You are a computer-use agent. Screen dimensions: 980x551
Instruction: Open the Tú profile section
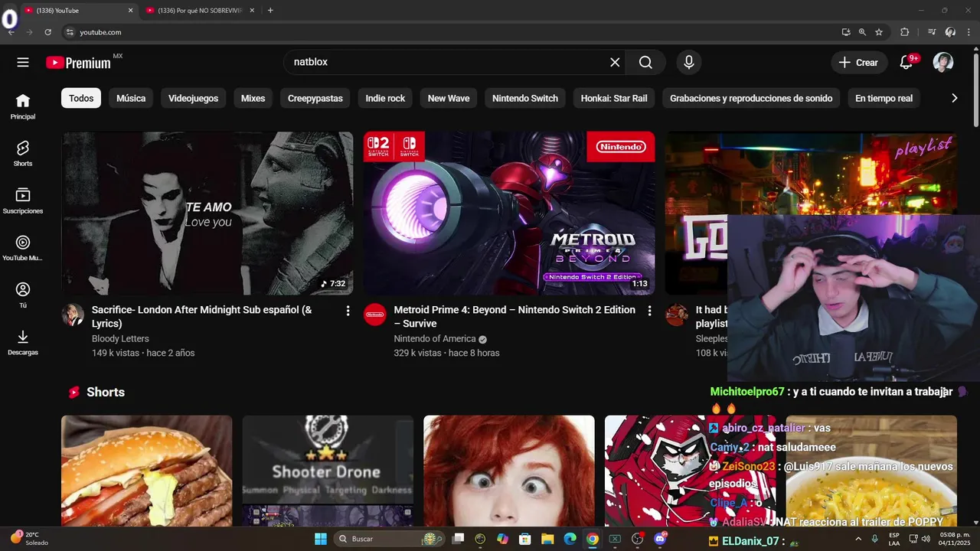[23, 295]
